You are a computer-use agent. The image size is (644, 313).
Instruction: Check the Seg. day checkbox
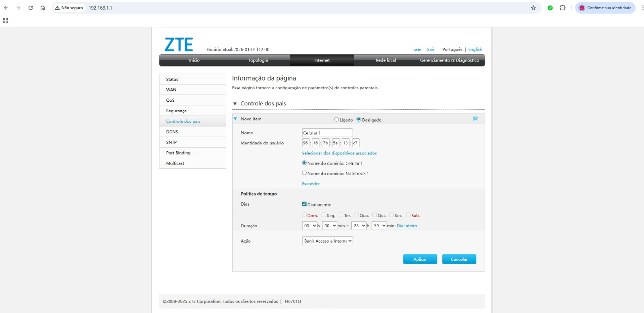click(324, 215)
